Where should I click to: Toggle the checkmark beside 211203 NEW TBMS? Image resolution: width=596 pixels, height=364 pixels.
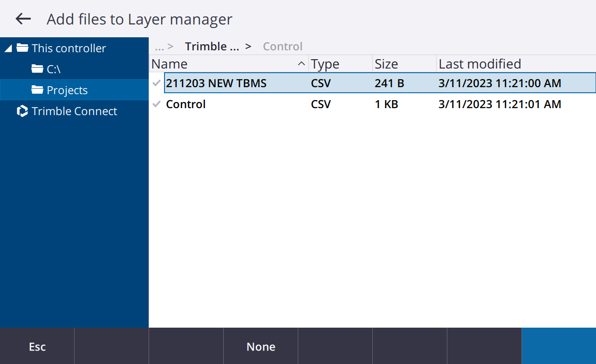tap(157, 83)
